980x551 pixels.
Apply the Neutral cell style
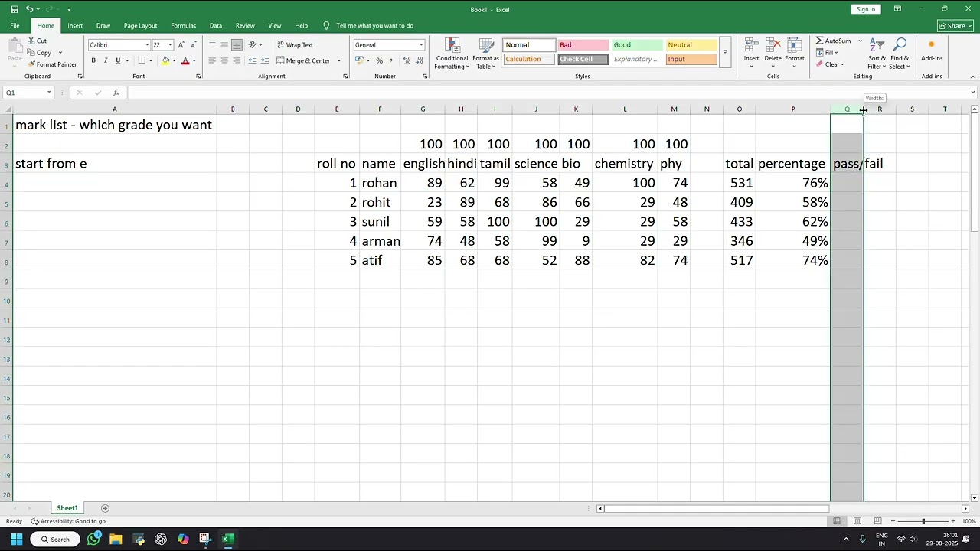click(691, 45)
